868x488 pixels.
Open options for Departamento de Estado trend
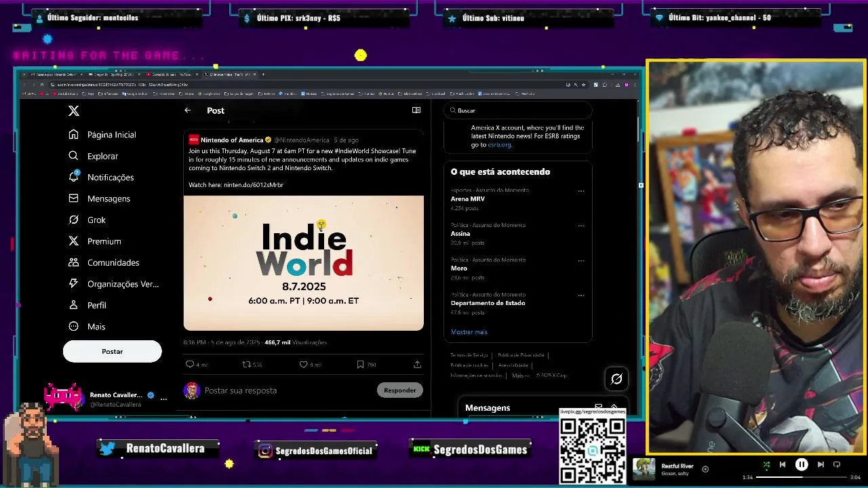[580, 296]
